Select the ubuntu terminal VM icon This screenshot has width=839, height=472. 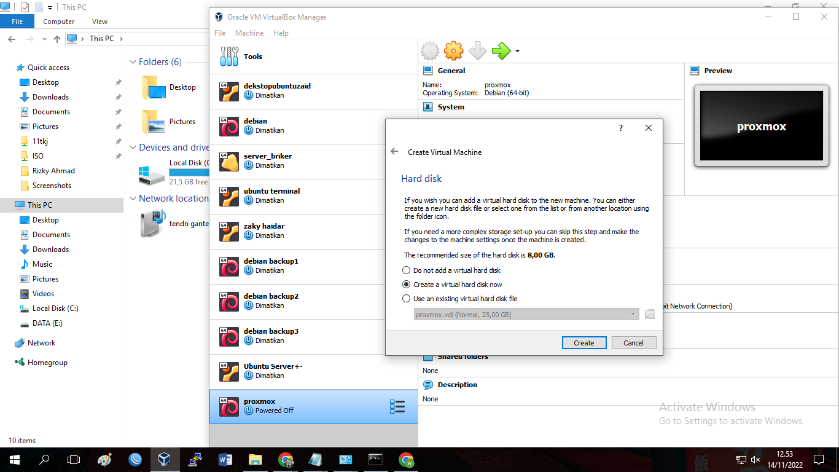[229, 196]
